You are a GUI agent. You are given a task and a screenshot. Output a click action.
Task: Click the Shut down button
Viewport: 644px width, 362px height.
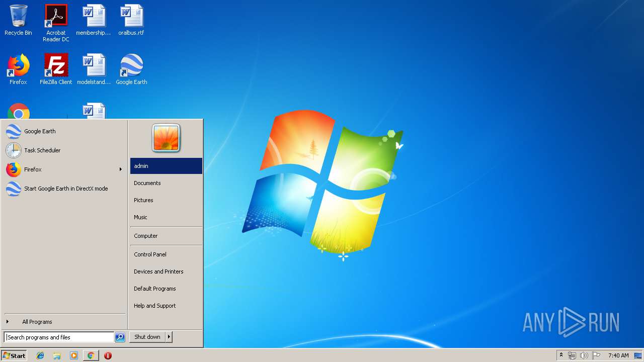tap(147, 337)
